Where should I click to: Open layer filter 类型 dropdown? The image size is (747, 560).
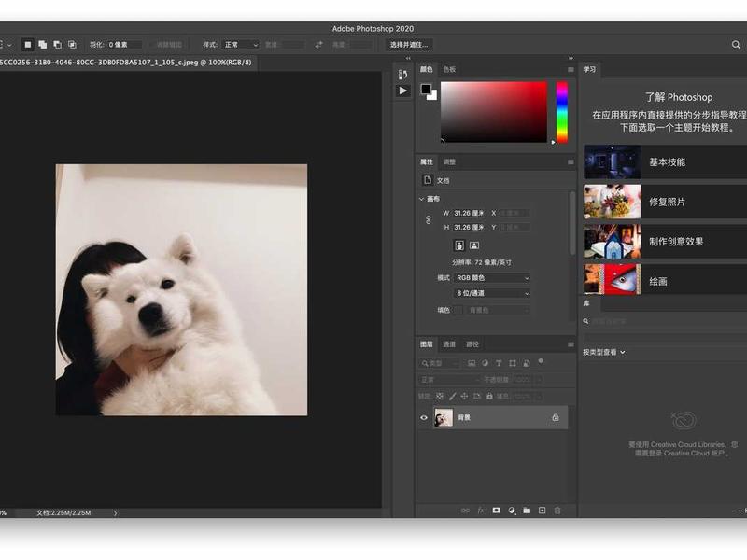[x=439, y=363]
